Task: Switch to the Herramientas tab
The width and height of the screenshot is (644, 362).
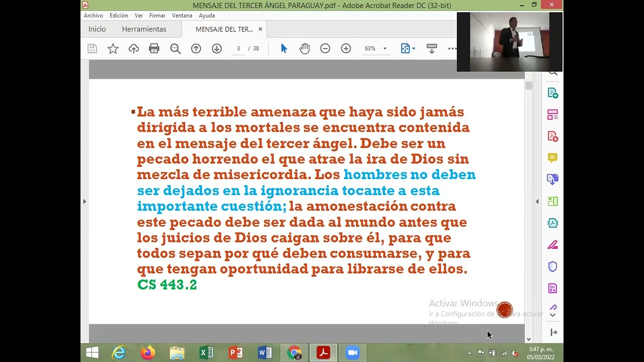Action: pyautogui.click(x=144, y=29)
